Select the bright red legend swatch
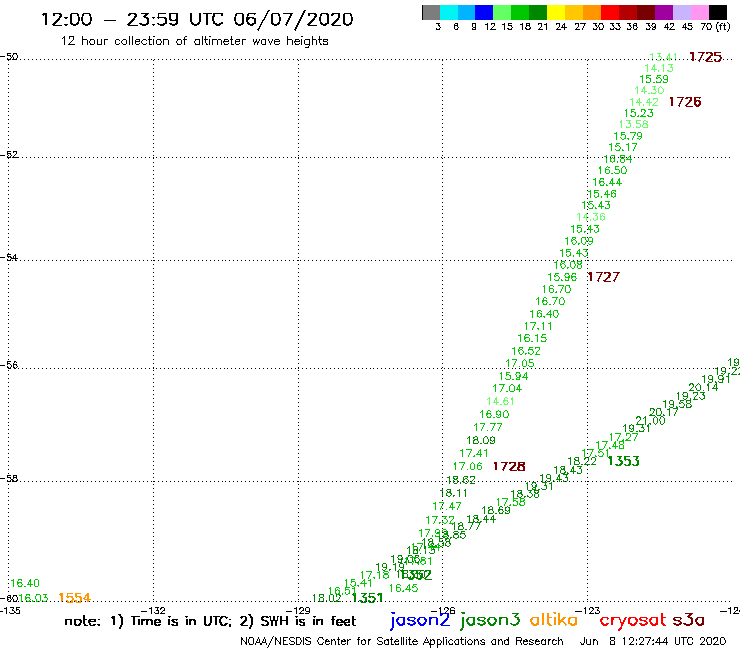The height and width of the screenshot is (650, 740). pos(610,12)
